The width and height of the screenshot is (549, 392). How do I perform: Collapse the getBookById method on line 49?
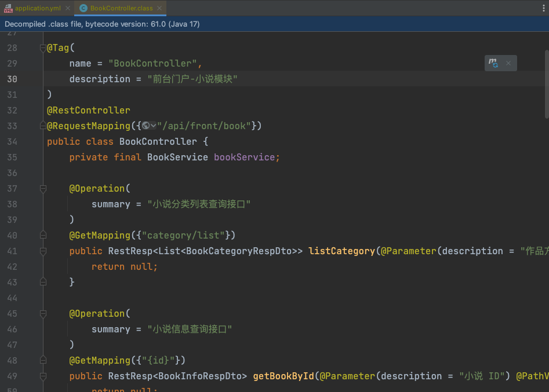coord(43,376)
